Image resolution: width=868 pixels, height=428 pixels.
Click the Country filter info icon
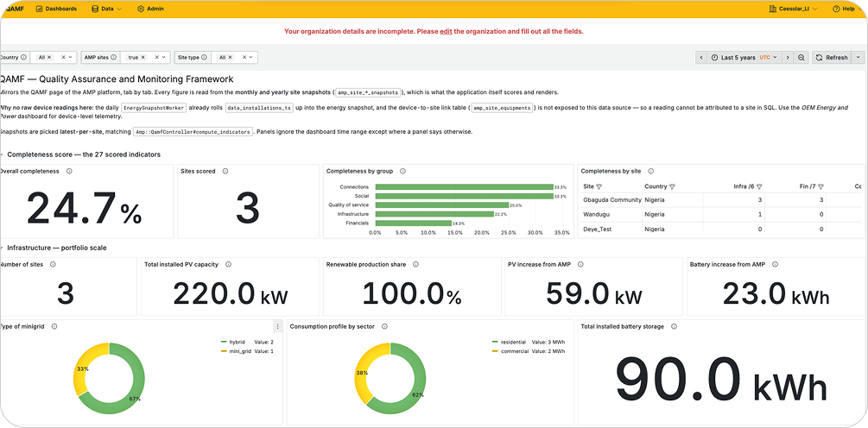point(23,58)
